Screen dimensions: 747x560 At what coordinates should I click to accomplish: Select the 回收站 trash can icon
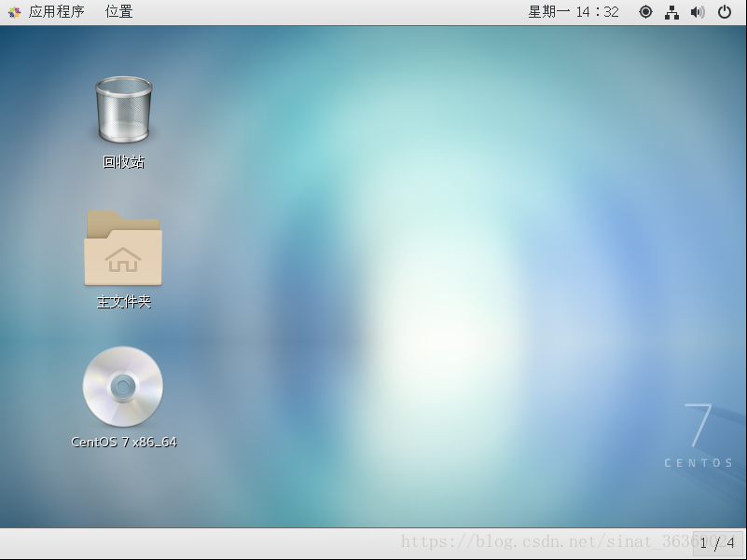pos(123,110)
